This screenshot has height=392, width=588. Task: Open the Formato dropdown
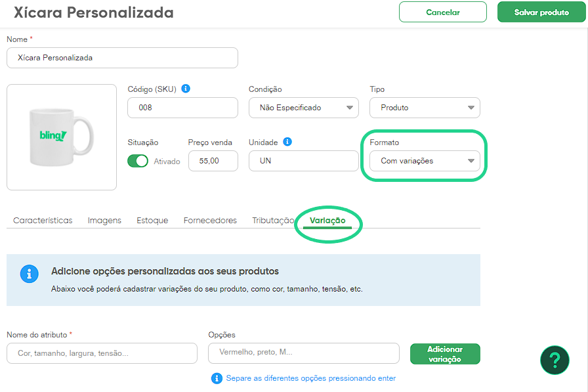point(425,161)
